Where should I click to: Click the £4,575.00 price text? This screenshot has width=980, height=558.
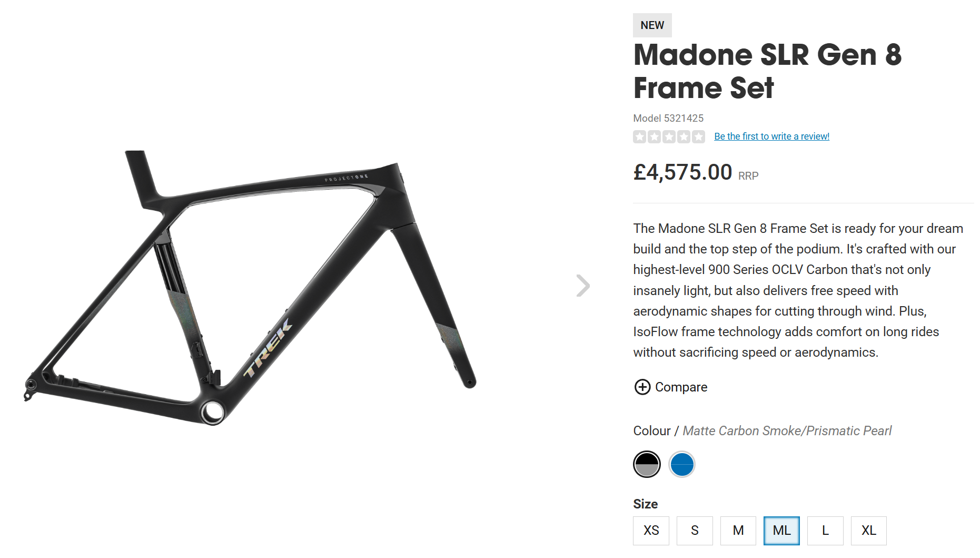click(682, 172)
